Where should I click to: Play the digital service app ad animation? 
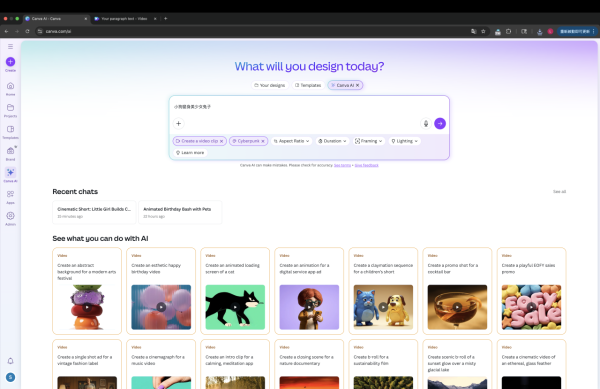309,307
